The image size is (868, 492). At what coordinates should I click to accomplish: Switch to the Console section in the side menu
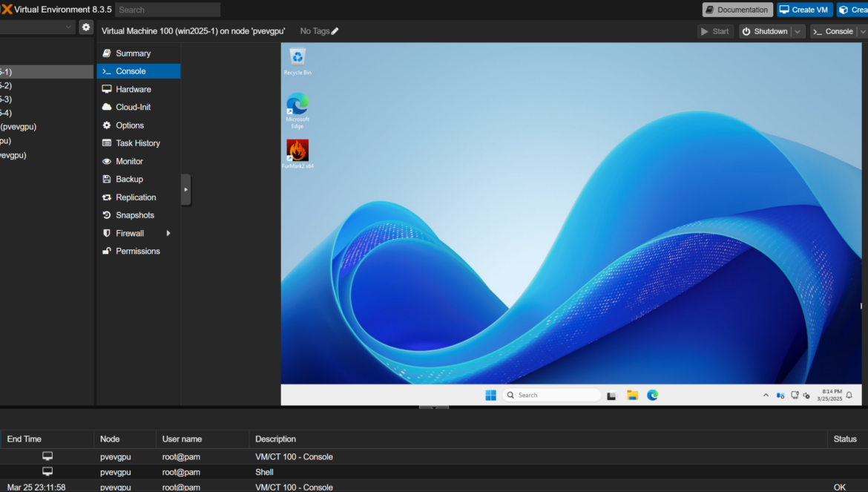[139, 71]
